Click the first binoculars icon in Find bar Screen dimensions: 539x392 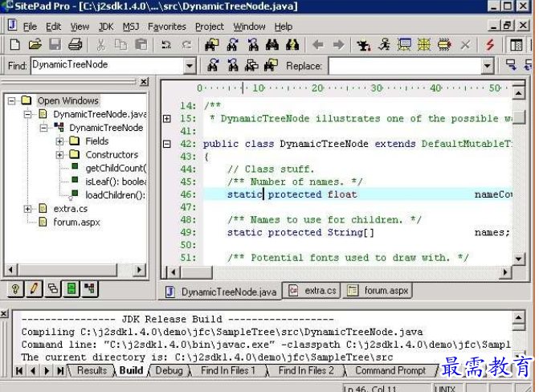pos(213,65)
